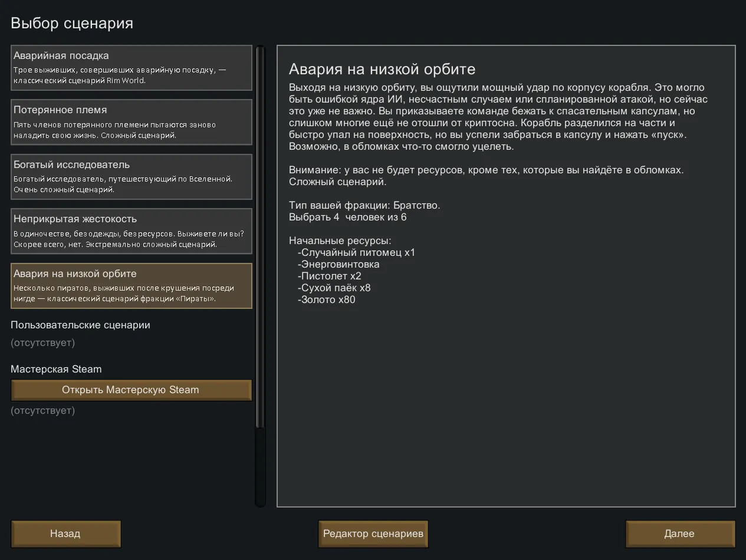Choose the Потерянное племя scenario entry

[131, 122]
